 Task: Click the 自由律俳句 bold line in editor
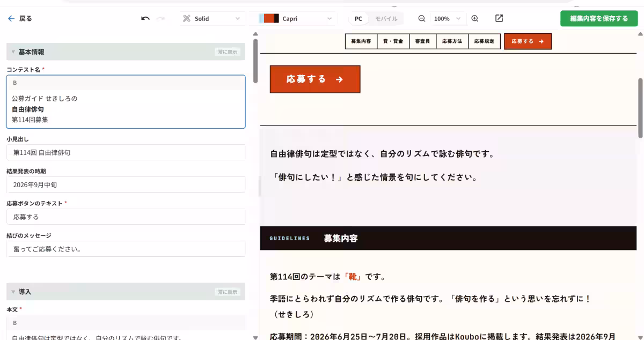pos(28,109)
